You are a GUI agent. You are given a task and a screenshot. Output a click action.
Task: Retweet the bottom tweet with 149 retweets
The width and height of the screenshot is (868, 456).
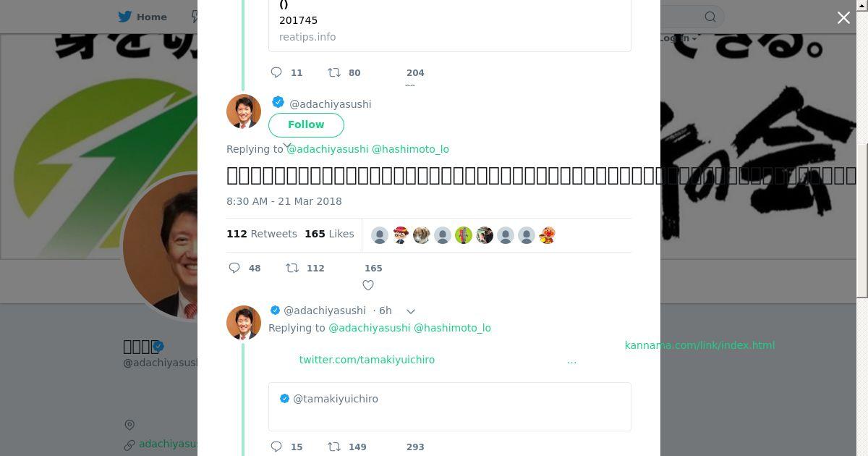[334, 447]
